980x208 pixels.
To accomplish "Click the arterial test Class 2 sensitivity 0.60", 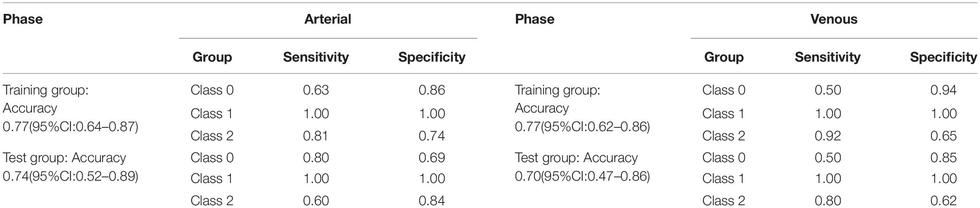I will point(316,201).
